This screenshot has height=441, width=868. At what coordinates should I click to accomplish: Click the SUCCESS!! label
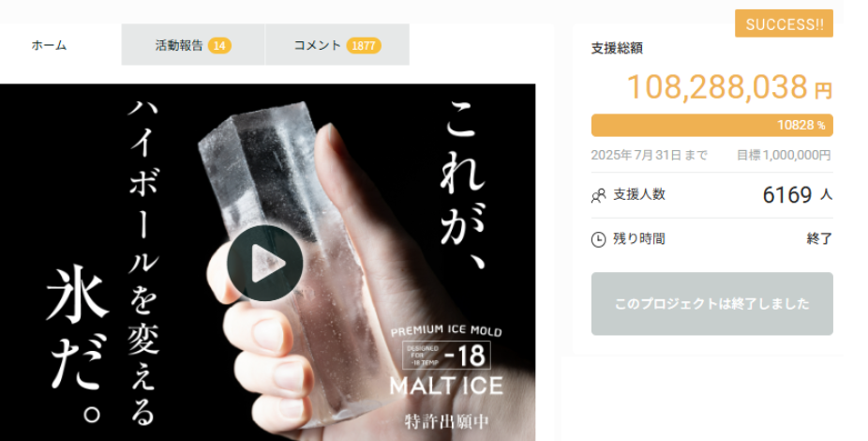pyautogui.click(x=784, y=23)
